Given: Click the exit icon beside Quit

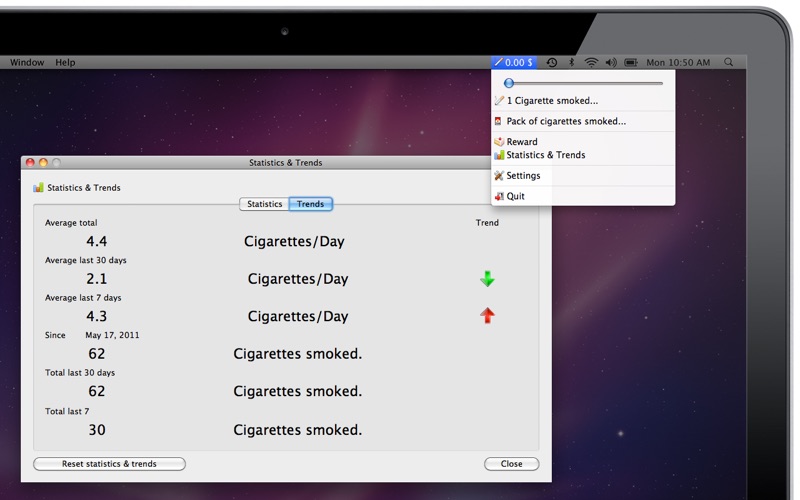Looking at the screenshot, I should point(499,196).
